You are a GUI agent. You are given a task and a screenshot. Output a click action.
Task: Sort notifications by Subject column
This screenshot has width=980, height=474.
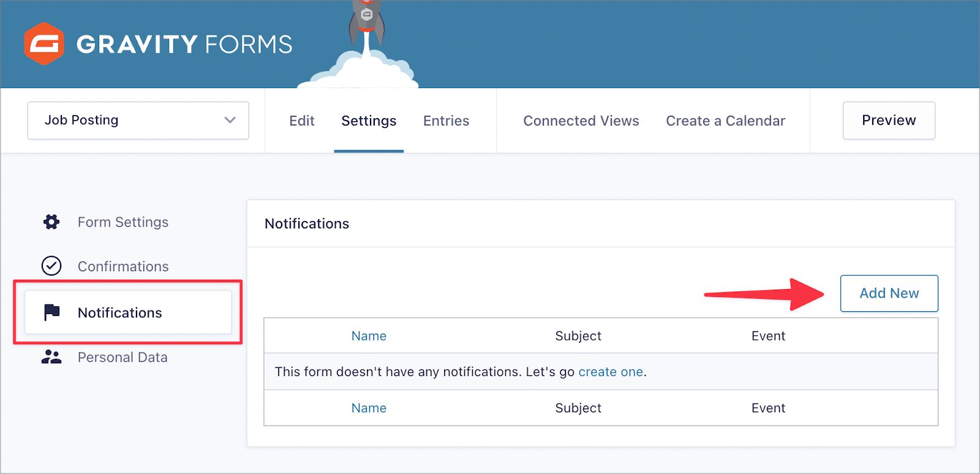pyautogui.click(x=578, y=336)
